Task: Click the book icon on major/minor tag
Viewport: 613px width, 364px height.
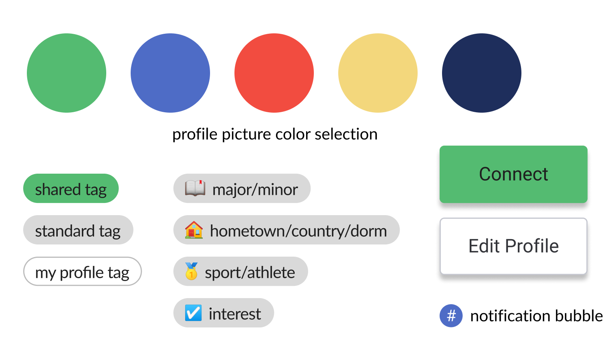Action: point(195,189)
